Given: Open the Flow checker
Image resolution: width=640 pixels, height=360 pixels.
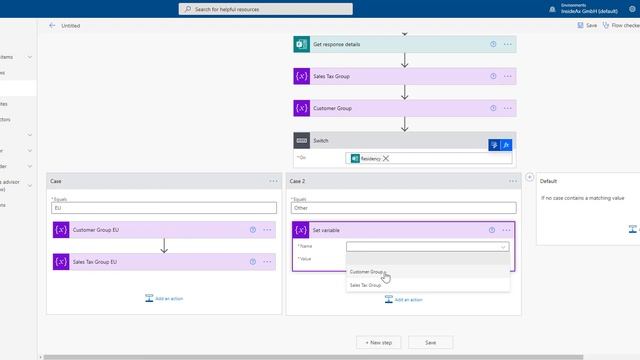Looking at the screenshot, I should click(621, 25).
